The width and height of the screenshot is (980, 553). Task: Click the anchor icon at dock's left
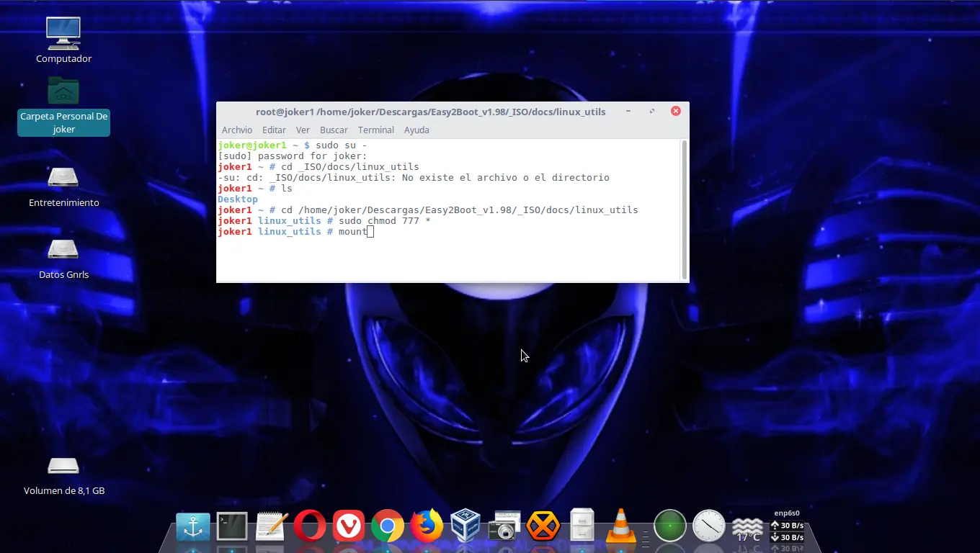coord(192,526)
